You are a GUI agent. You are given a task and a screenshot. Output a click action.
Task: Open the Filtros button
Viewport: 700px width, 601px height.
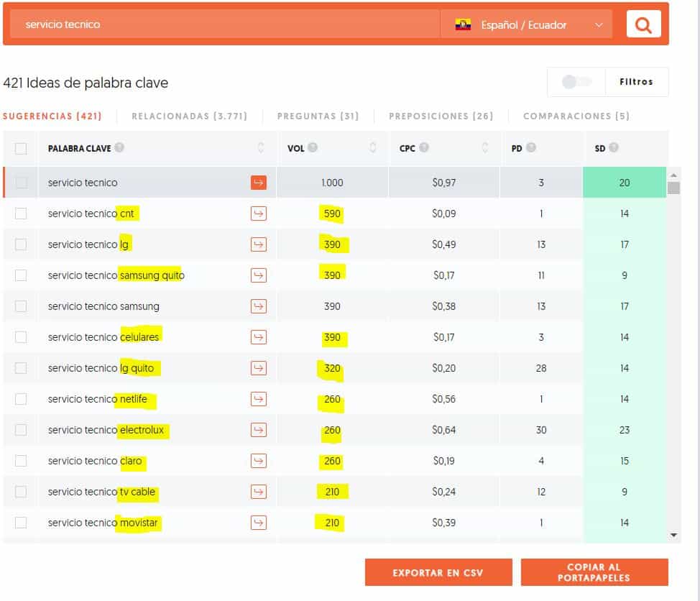[x=636, y=82]
